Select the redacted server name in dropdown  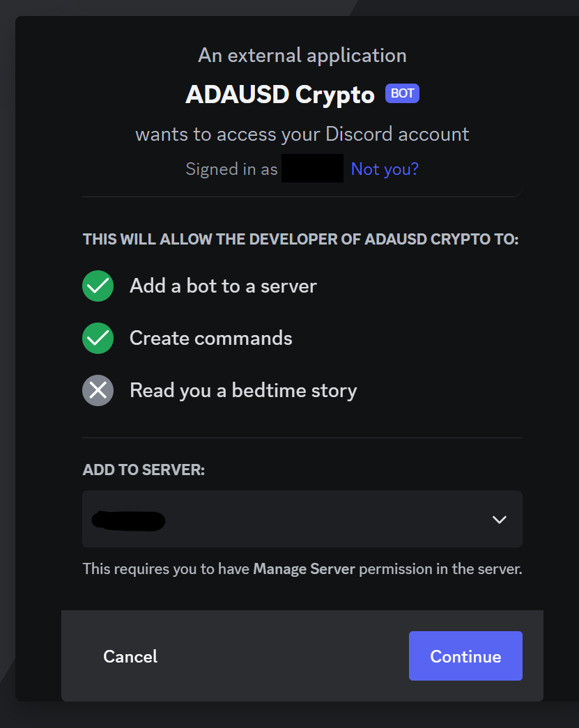[x=129, y=520]
